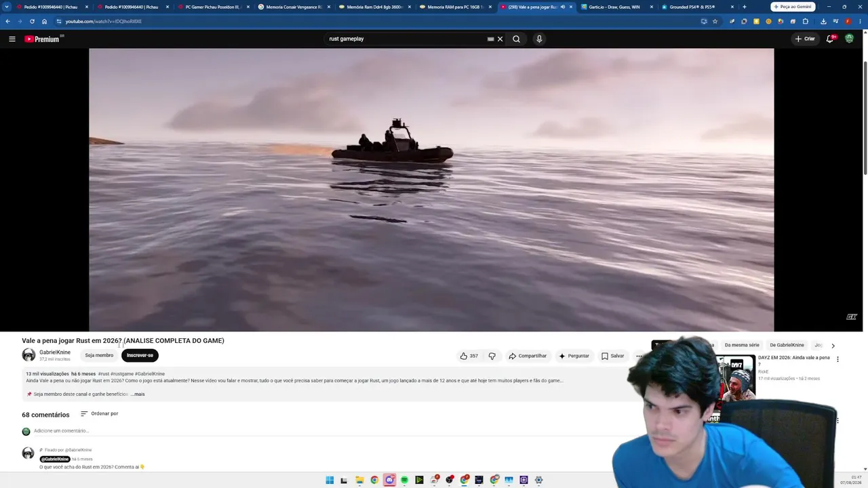868x488 pixels.
Task: Reload the YouTube page
Action: 32,21
